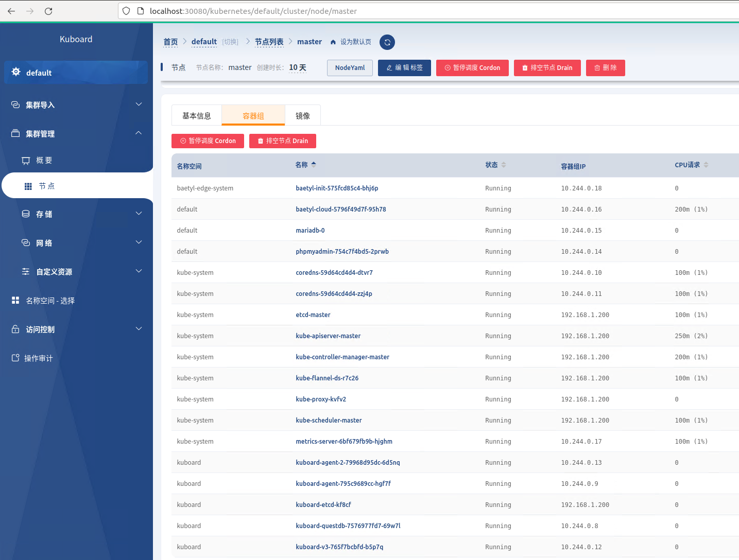Screen dimensions: 739x560
Task: Open pod phpmyadmin-754c7f4bd5-2prwb
Action: 342,252
